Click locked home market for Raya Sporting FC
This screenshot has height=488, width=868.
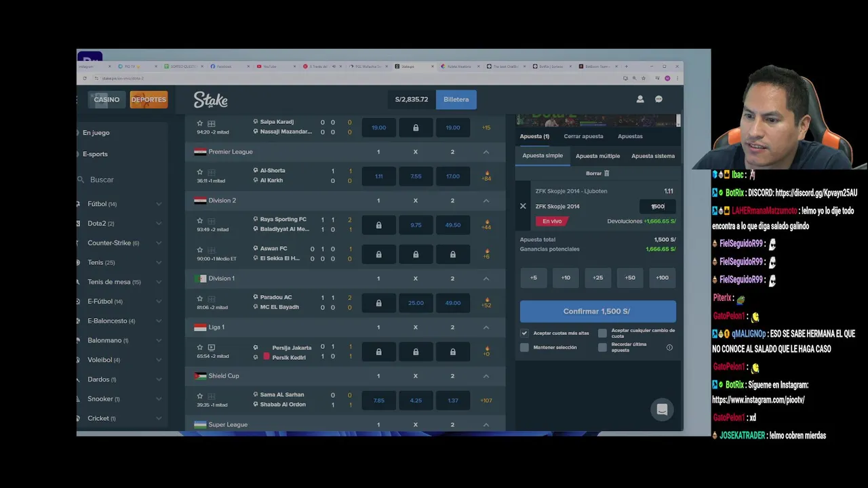point(378,225)
